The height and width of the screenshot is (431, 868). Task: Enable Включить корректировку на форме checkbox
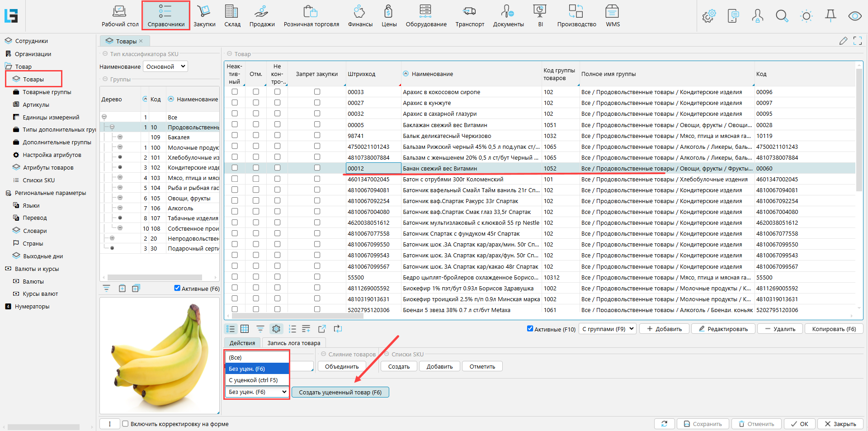126,424
